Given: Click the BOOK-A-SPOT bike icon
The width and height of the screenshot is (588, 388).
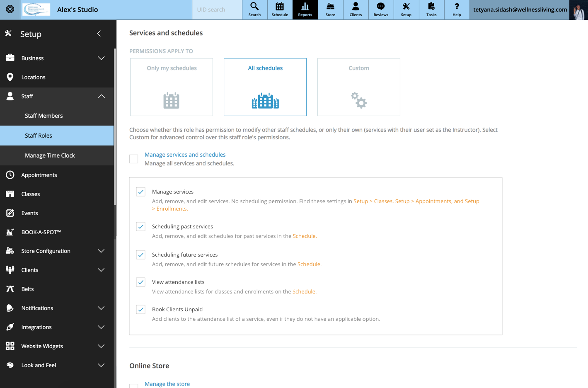Looking at the screenshot, I should [x=10, y=232].
